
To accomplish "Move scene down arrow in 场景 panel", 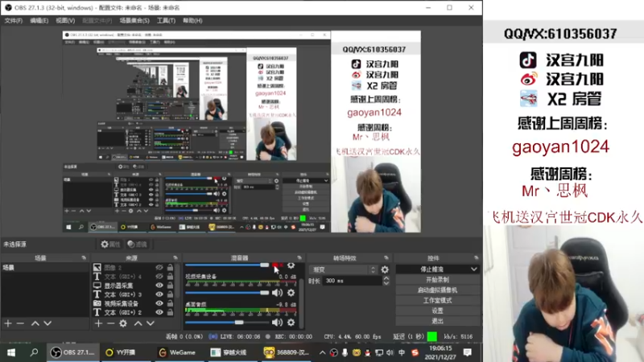I will [x=47, y=323].
